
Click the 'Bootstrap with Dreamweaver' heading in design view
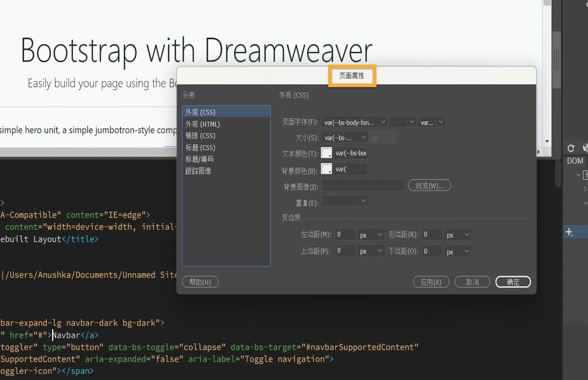coord(196,50)
